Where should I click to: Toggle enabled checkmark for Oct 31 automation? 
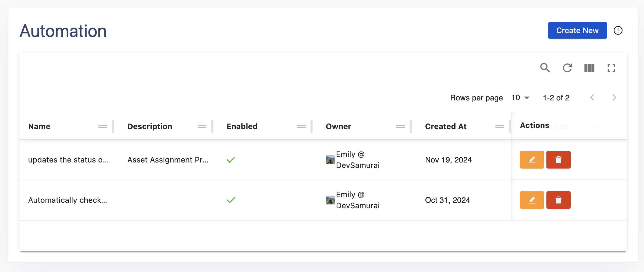click(231, 200)
